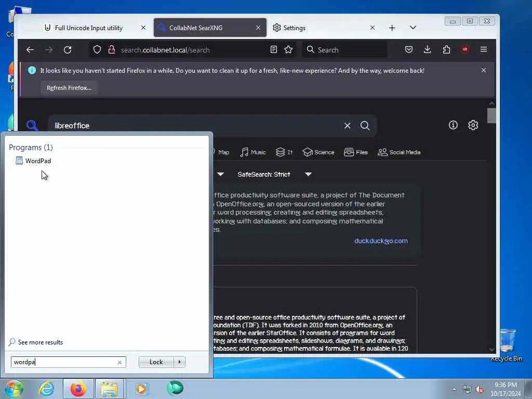
Task: Open the dropdown left of SafeSearch
Action: point(220,175)
